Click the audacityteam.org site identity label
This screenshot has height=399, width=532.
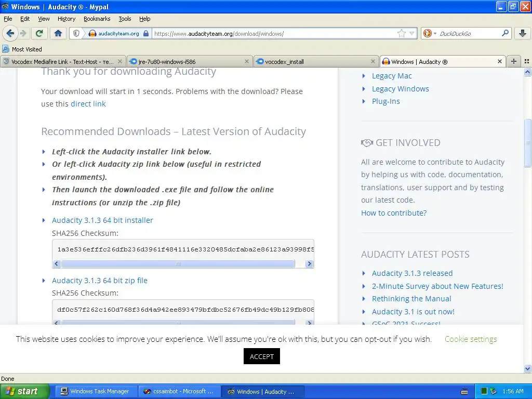(118, 33)
